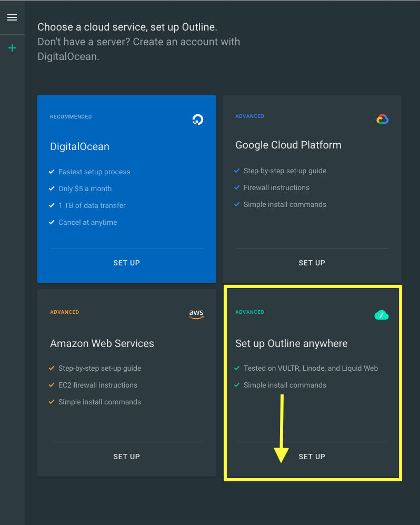Click checkmark beside EC2 firewall instructions
420x525 pixels.
pyautogui.click(x=52, y=385)
